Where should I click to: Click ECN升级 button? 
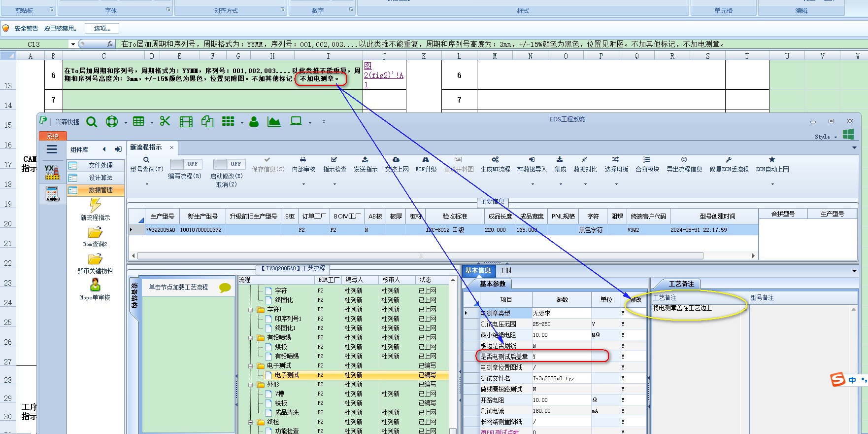click(426, 165)
